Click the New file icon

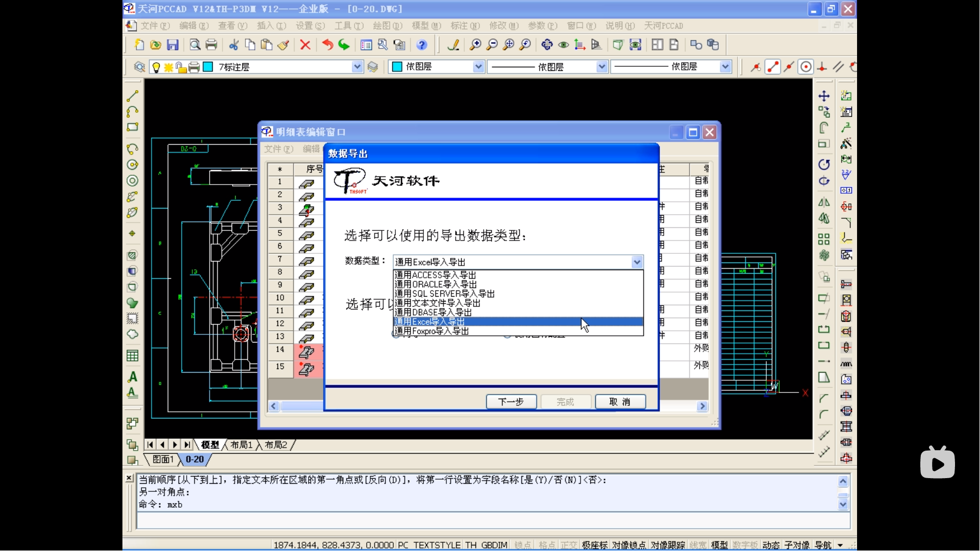point(139,45)
